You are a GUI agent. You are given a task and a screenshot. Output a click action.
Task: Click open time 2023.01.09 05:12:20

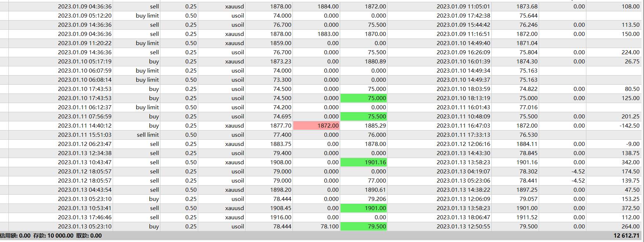pos(85,16)
